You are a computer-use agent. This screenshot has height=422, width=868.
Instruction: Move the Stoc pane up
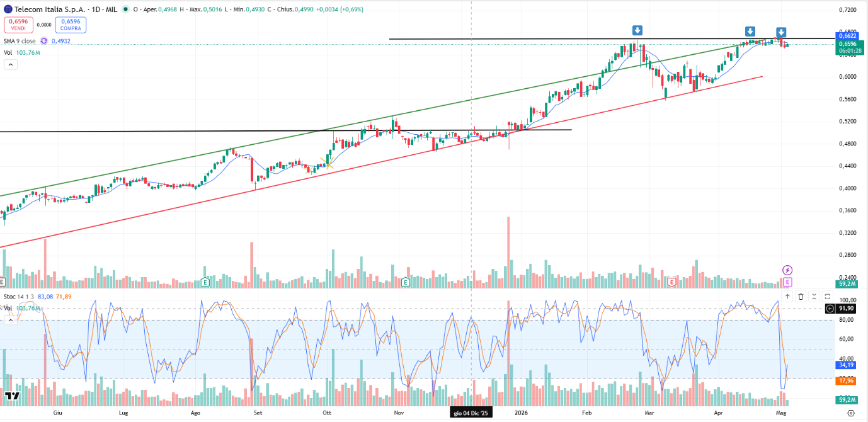[x=787, y=296]
